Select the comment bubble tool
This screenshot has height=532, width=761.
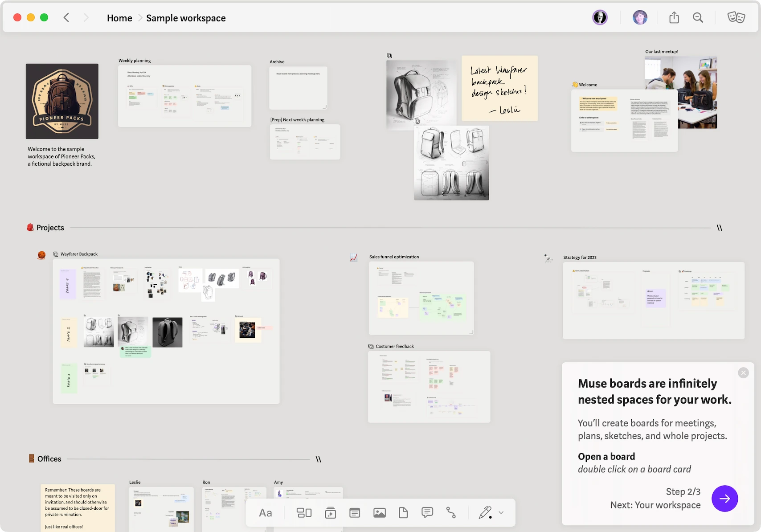tap(427, 513)
